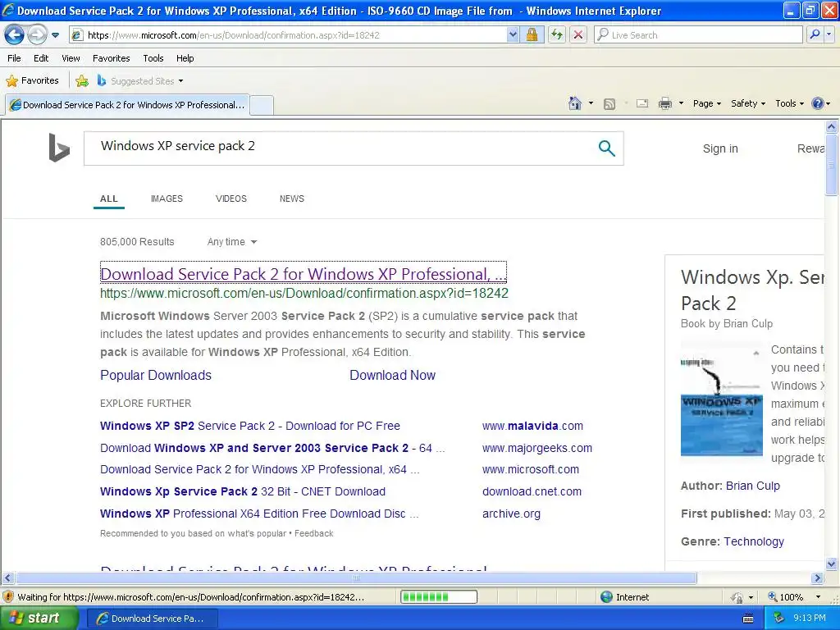This screenshot has width=840, height=630.
Task: Open the File menu
Action: 15,58
